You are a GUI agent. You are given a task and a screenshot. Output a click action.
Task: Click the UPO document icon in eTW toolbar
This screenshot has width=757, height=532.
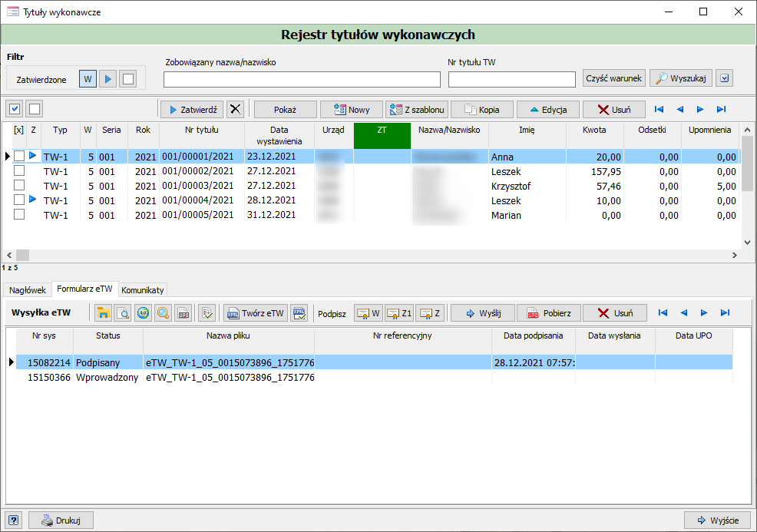[183, 313]
